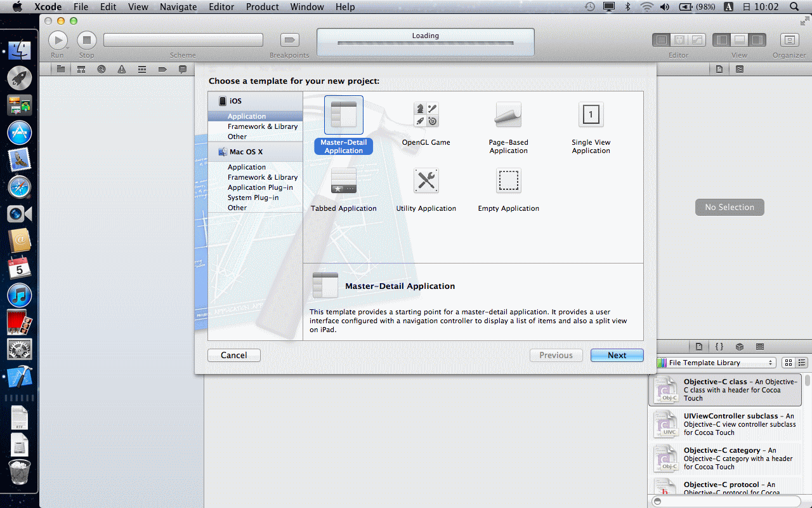Viewport: 812px width, 508px height.
Task: Open the Organizer window
Action: [789, 41]
